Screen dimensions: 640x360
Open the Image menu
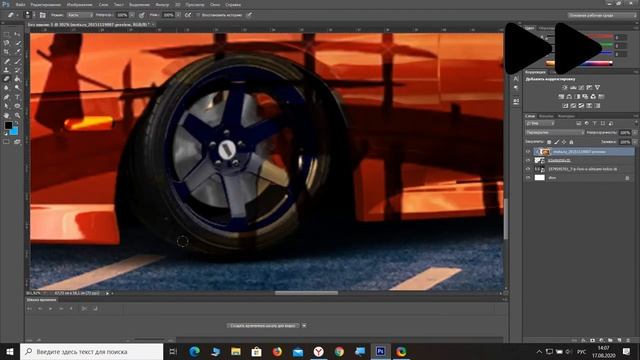point(79,4)
